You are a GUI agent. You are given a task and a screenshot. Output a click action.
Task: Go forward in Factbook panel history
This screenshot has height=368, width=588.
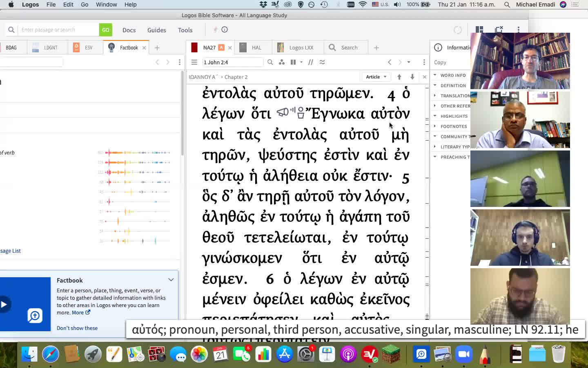point(167,62)
